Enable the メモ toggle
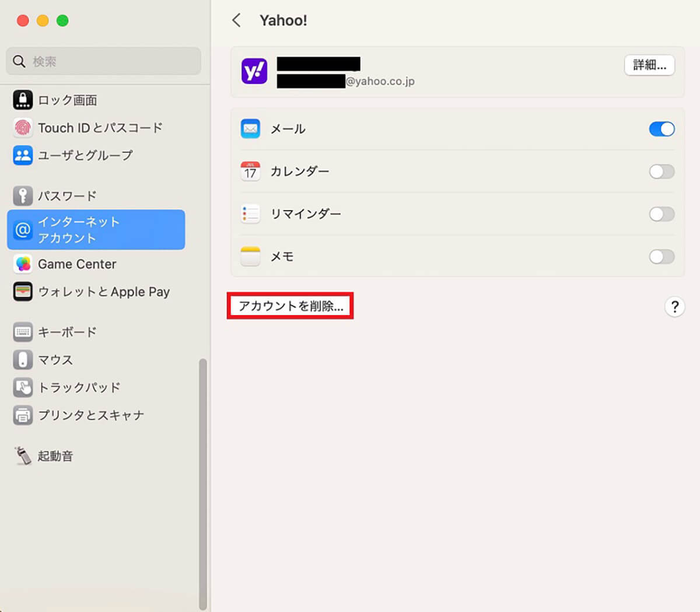Viewport: 700px width, 612px height. [661, 257]
